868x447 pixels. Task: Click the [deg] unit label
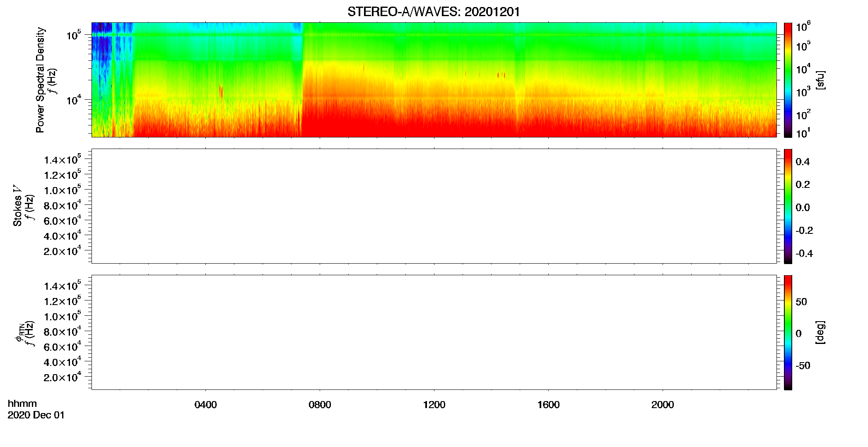tap(820, 332)
